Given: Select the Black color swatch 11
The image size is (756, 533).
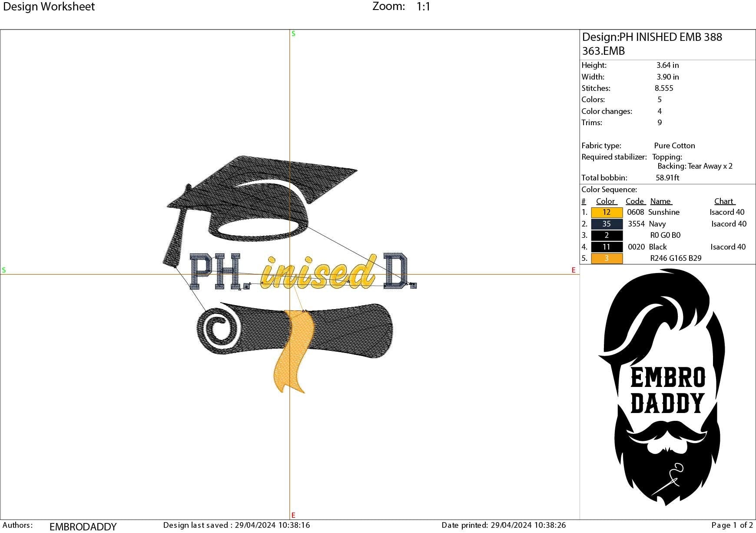Looking at the screenshot, I should coord(607,247).
